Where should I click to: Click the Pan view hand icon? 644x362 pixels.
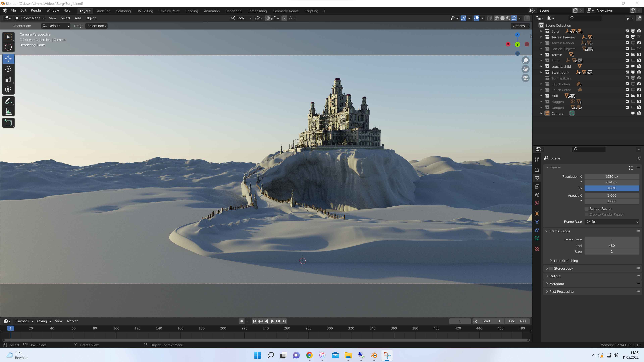click(526, 69)
